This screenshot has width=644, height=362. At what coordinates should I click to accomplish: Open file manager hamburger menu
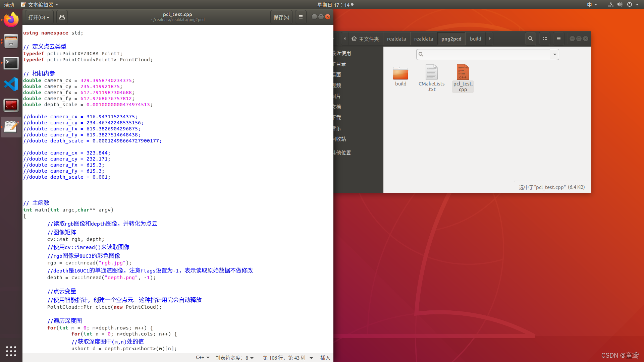pyautogui.click(x=559, y=39)
